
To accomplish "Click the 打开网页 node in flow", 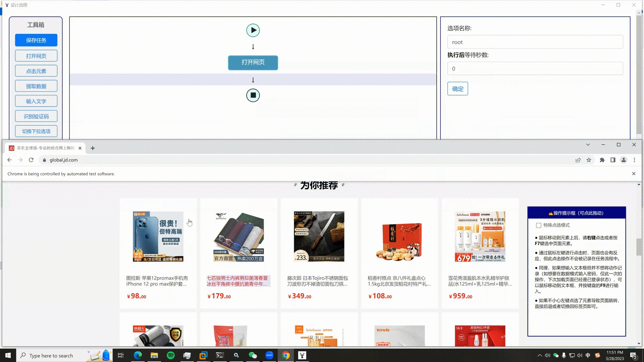I will click(253, 62).
